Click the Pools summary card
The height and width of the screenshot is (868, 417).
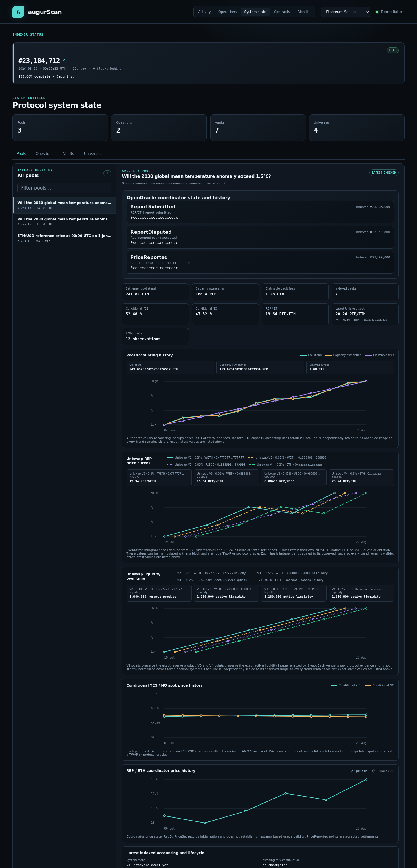point(60,127)
